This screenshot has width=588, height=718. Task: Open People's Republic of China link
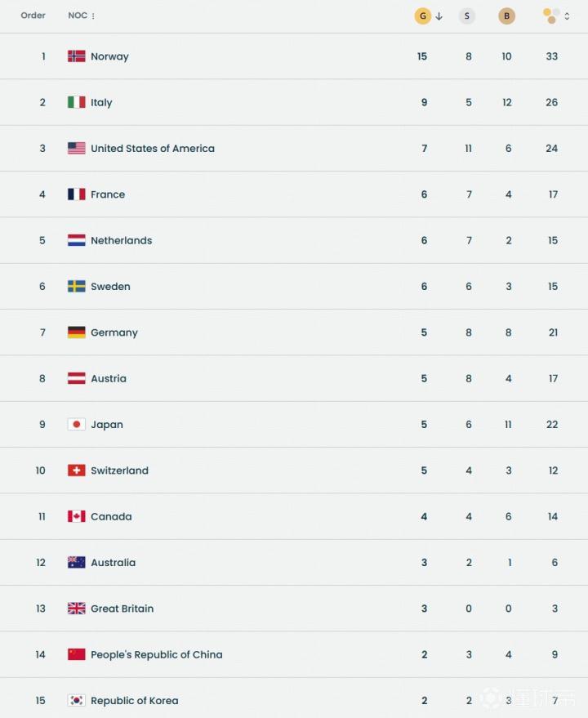click(x=156, y=654)
